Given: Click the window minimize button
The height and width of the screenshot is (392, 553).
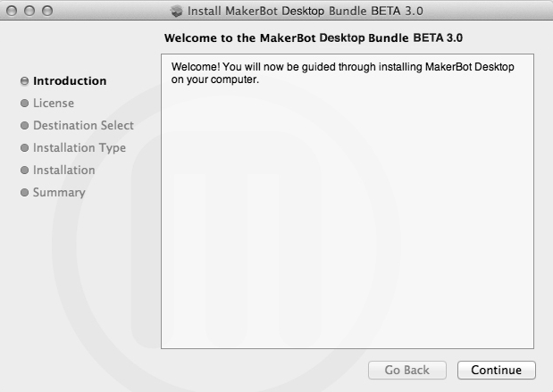Looking at the screenshot, I should [x=29, y=11].
